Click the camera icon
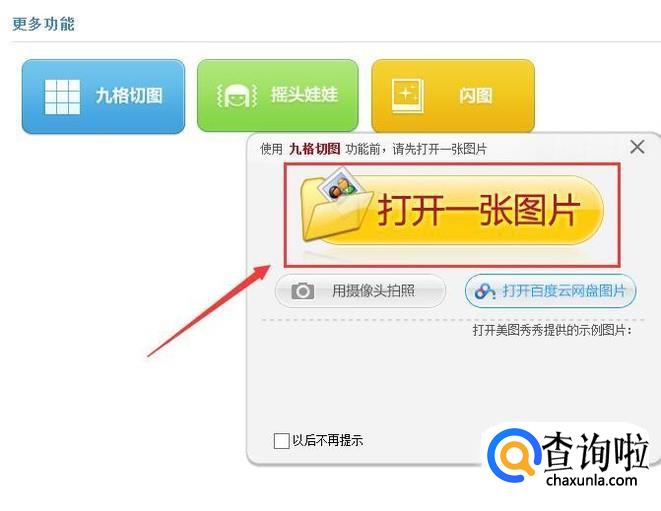The image size is (661, 511). point(303,291)
